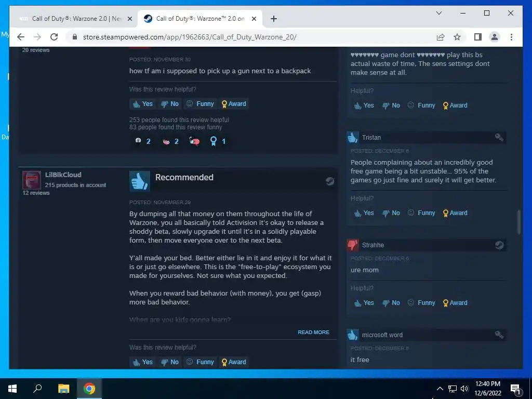Give an Award to Tristan's review
This screenshot has width=532, height=399.
(455, 213)
